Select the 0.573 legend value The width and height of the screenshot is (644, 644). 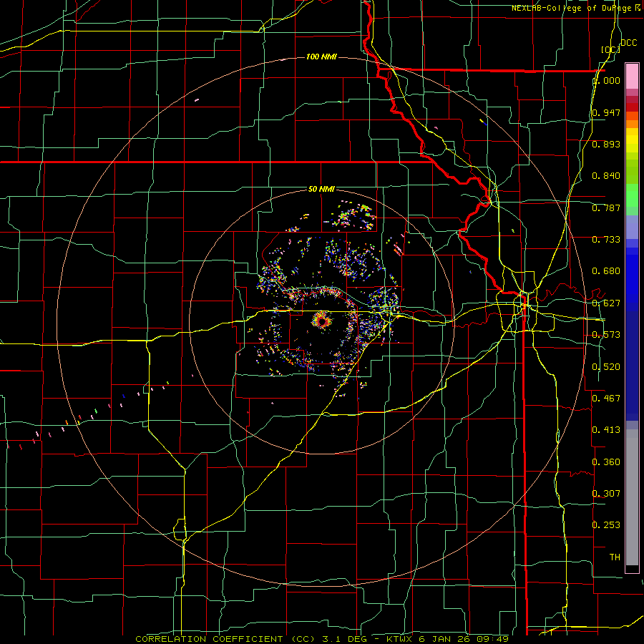coord(606,335)
